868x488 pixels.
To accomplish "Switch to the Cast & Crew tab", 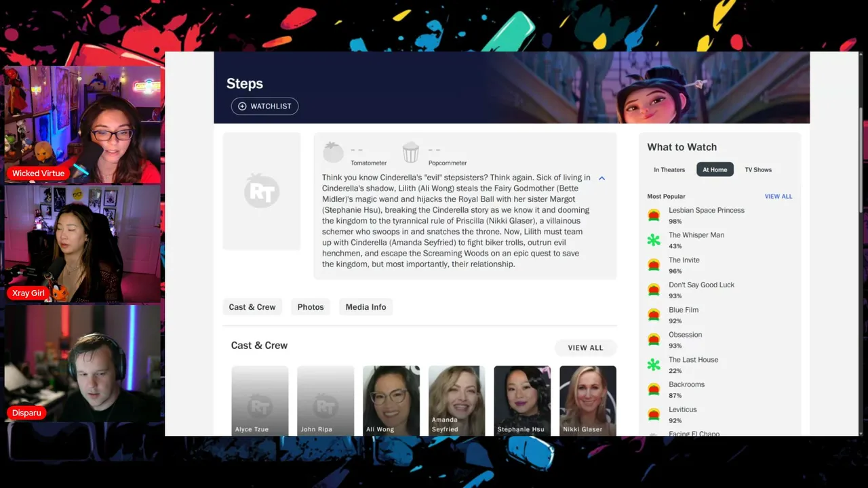I will click(x=252, y=307).
